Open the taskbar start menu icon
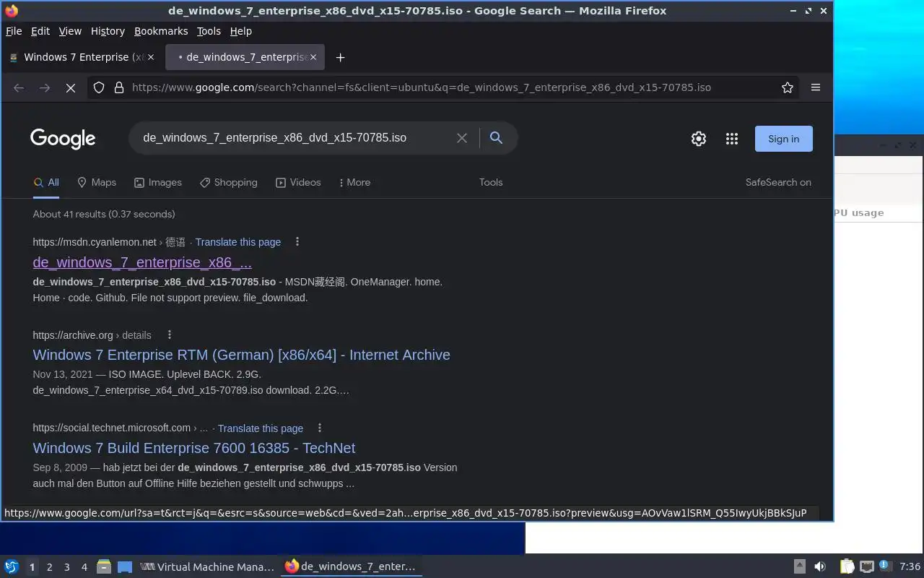This screenshot has height=578, width=924. click(x=12, y=567)
